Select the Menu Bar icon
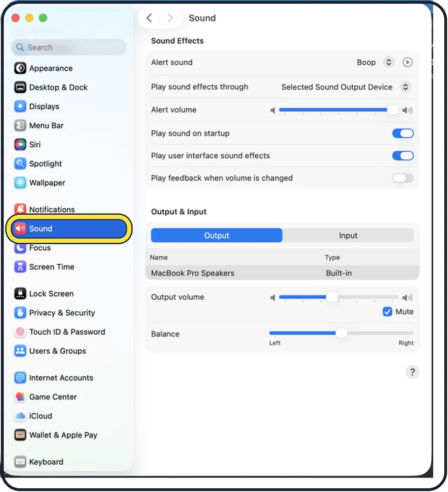Viewport: 448px width, 492px height. (x=21, y=126)
